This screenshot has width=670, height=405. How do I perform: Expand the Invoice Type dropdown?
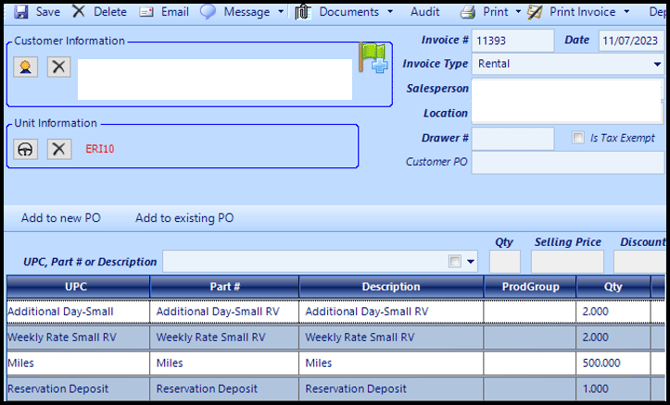point(657,64)
